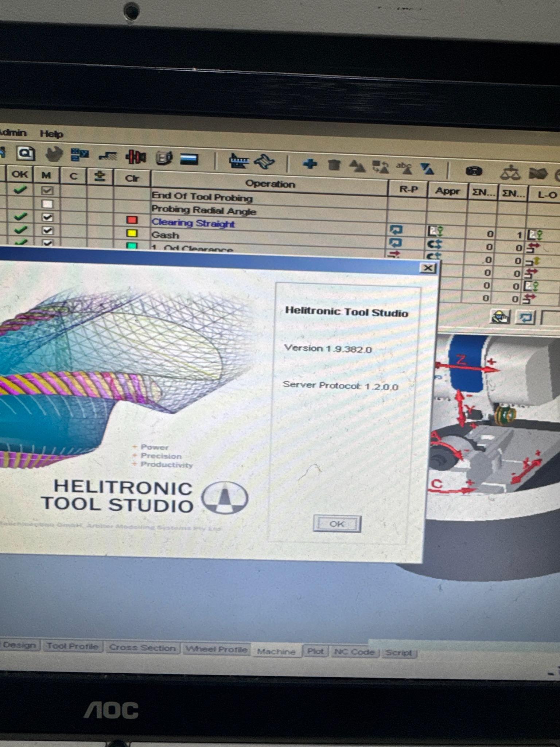This screenshot has height=747, width=560.
Task: Toggle M checkbox for Probing Radial Angle
Action: click(x=47, y=204)
